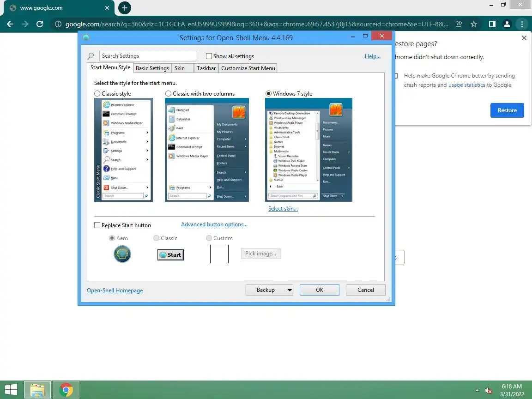Open the Customize Start Menu tab
Screen dimensions: 532x399
click(x=248, y=68)
